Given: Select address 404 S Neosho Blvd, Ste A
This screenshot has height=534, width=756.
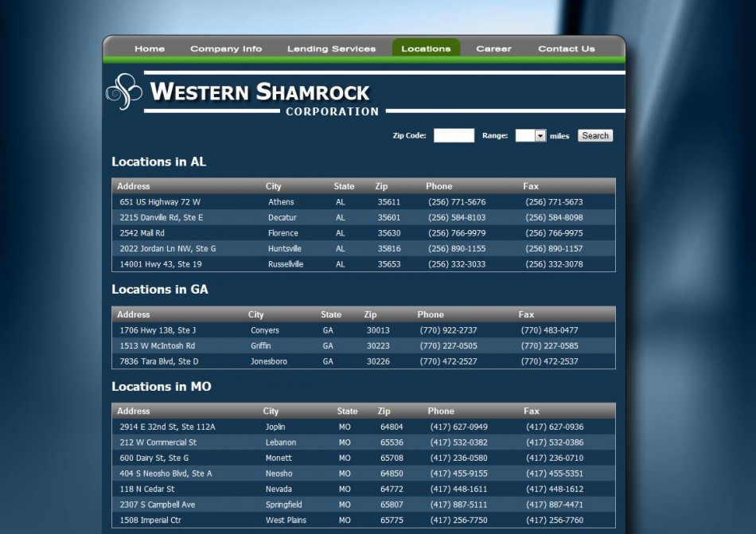Looking at the screenshot, I should (x=166, y=474).
